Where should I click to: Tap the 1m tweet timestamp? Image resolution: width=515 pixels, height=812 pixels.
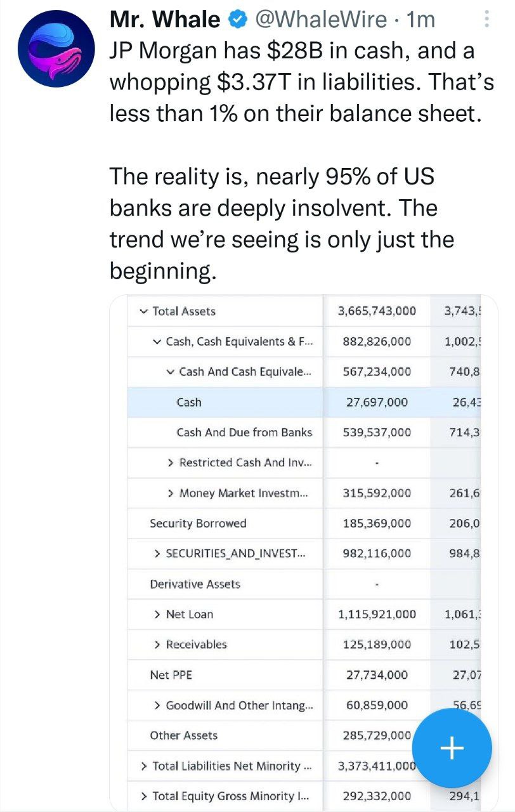(420, 20)
